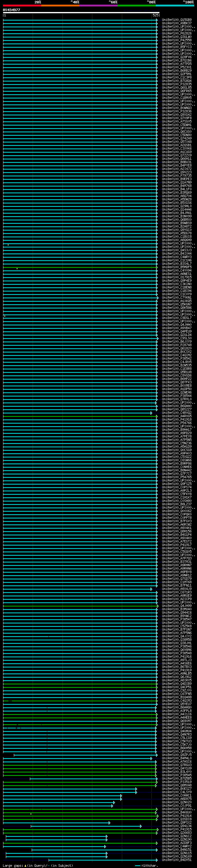Click the arrowhead ending the UniRef100_Q94134 alignment

(141, 826)
